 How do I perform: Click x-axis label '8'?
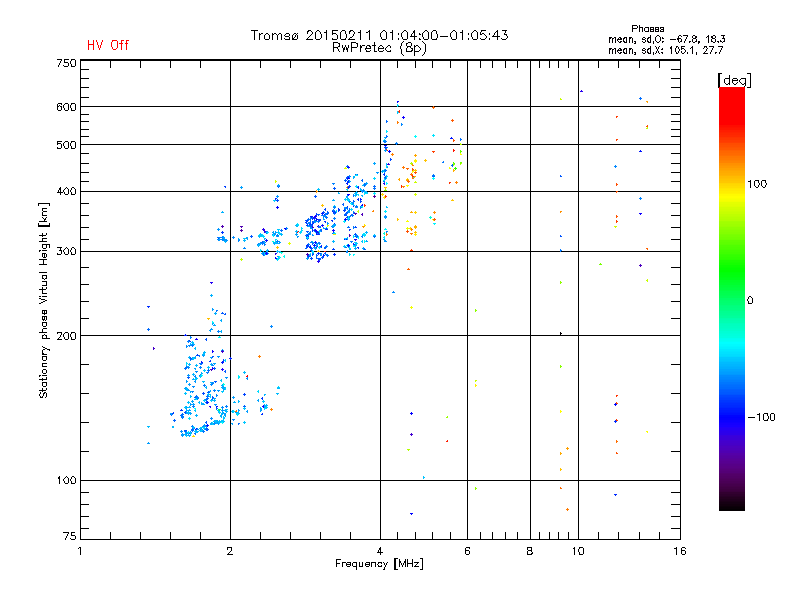[530, 551]
